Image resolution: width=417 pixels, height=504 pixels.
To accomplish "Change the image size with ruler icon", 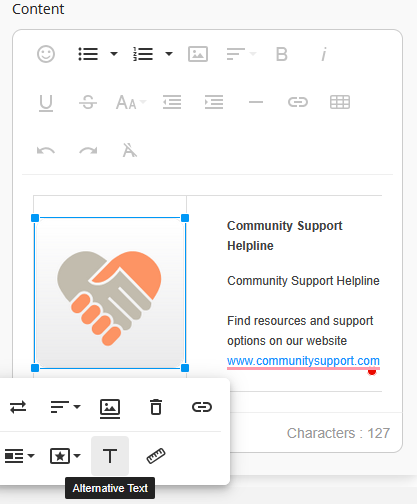I will 156,456.
